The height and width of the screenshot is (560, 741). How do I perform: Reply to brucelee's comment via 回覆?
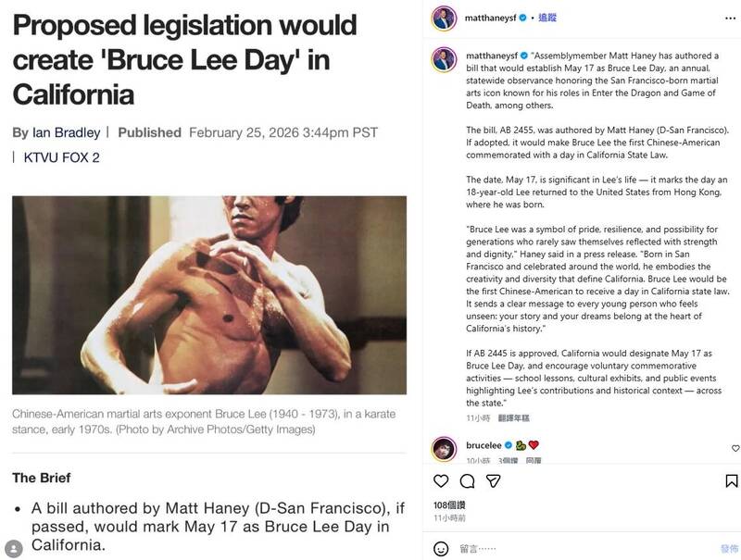tap(533, 460)
